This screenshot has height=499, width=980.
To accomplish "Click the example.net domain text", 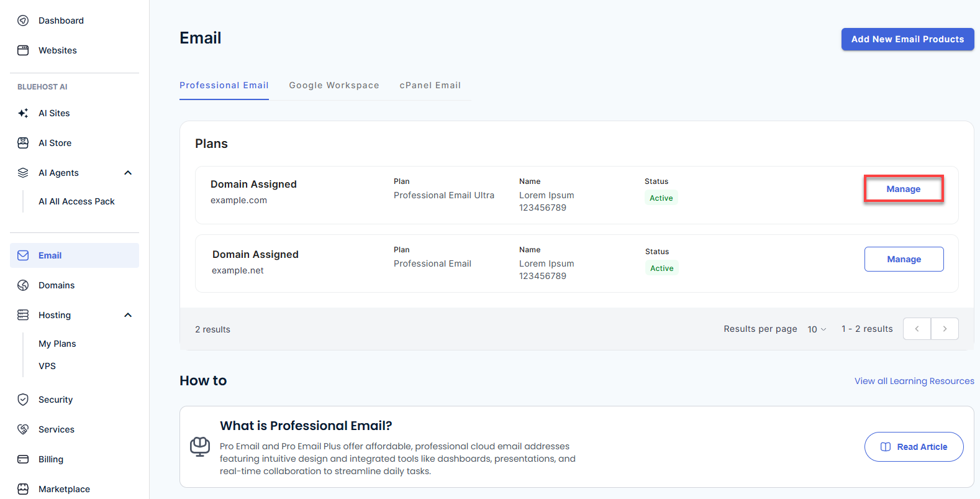I will click(x=238, y=270).
